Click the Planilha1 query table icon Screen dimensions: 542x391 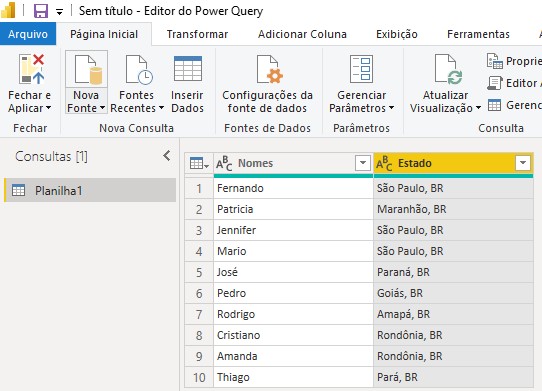19,190
